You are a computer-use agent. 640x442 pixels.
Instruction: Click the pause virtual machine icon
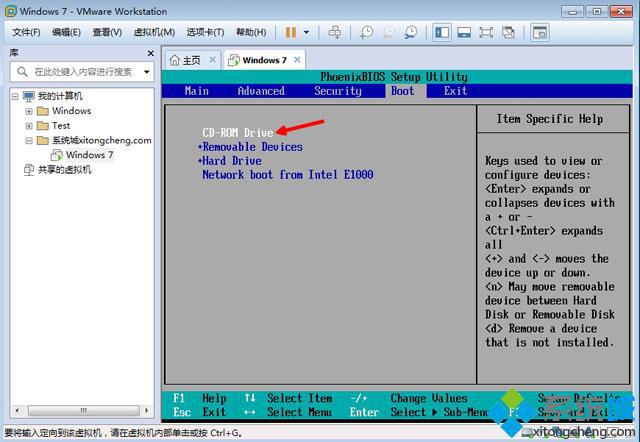[x=291, y=32]
